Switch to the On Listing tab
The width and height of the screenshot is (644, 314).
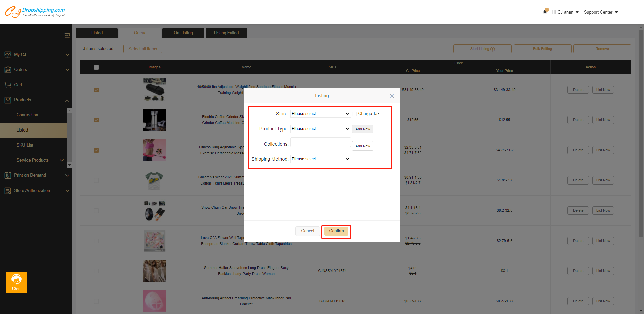point(183,33)
